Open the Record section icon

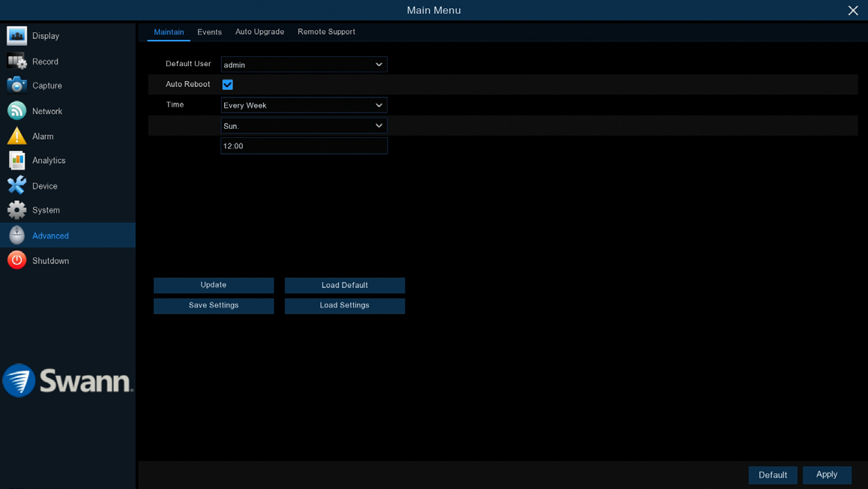click(x=16, y=61)
